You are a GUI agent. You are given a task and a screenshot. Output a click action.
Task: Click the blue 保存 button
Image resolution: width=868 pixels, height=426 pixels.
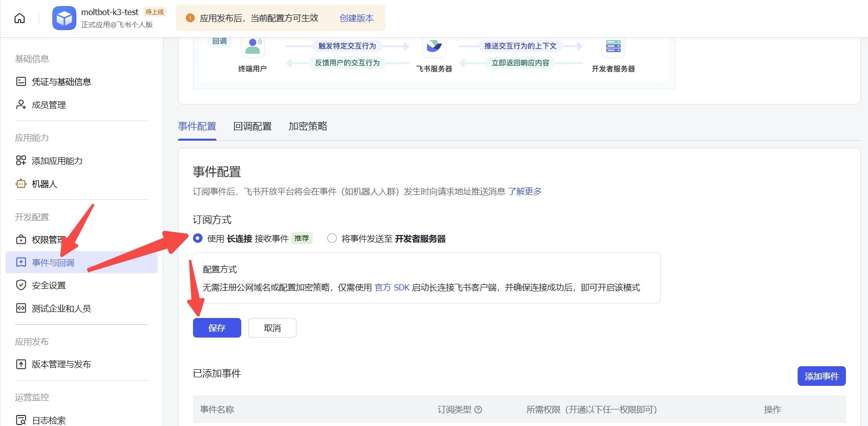pyautogui.click(x=217, y=328)
